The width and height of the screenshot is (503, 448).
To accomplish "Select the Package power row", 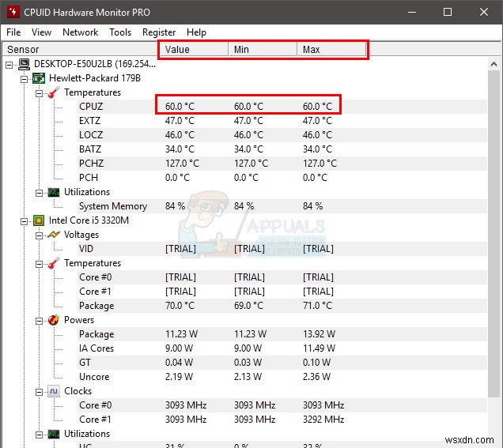I will pos(282,334).
